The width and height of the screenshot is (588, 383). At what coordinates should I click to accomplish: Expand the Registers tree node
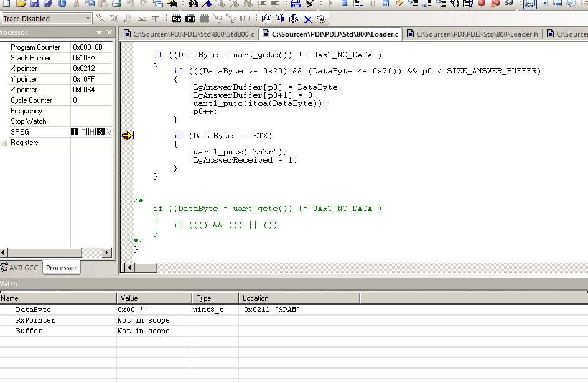(x=4, y=143)
